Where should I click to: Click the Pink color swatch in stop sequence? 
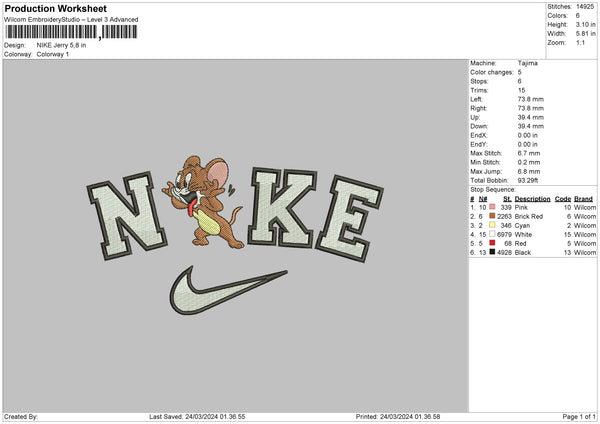[x=492, y=207]
